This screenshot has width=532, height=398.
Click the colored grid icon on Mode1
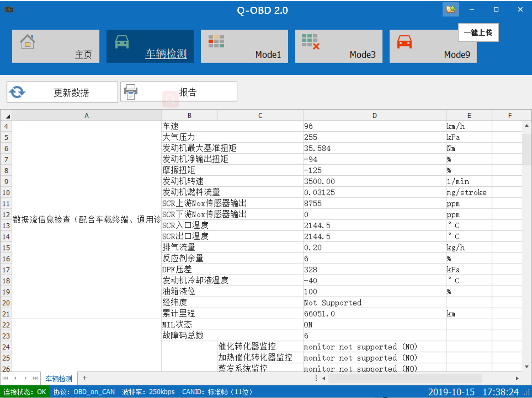pyautogui.click(x=216, y=41)
